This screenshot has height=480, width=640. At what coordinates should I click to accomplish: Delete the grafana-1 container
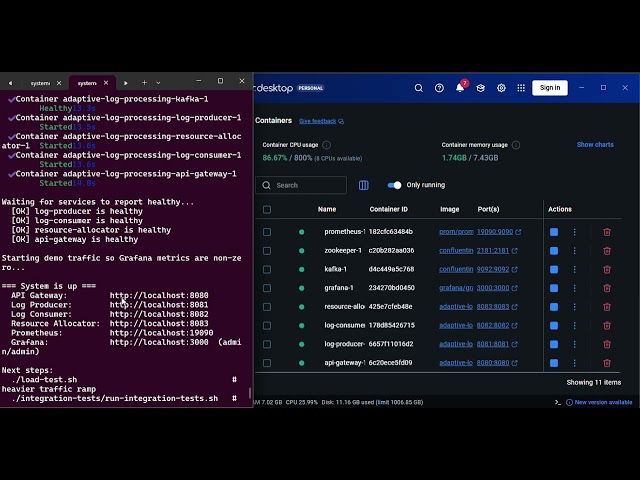pos(607,288)
